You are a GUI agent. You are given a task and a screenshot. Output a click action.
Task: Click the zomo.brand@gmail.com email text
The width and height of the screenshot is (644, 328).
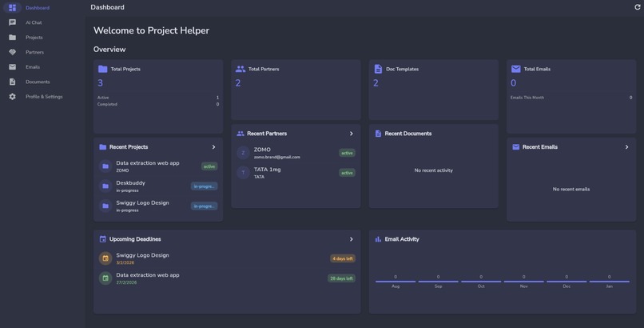(276, 157)
